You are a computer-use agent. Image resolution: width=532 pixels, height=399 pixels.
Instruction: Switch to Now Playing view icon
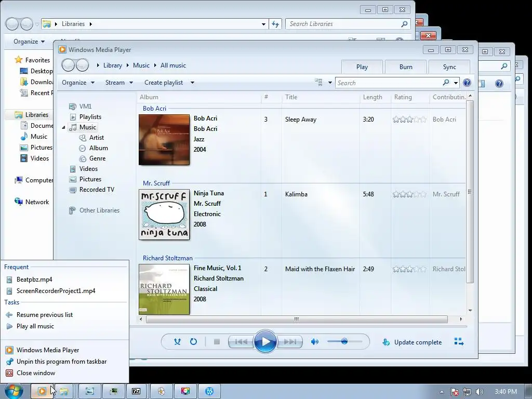click(x=459, y=342)
